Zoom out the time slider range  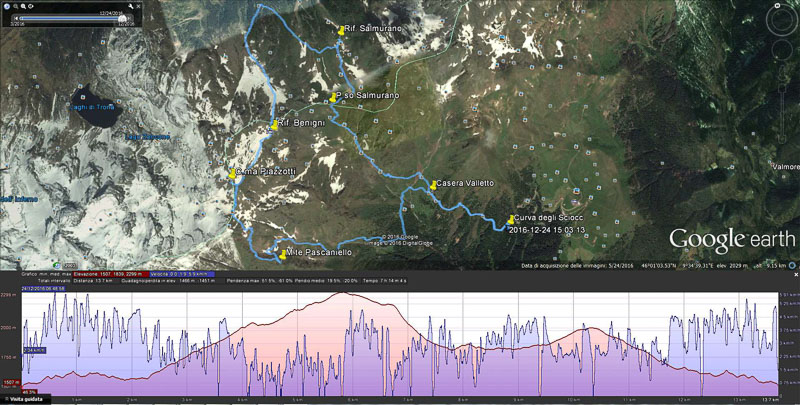pyautogui.click(x=15, y=6)
